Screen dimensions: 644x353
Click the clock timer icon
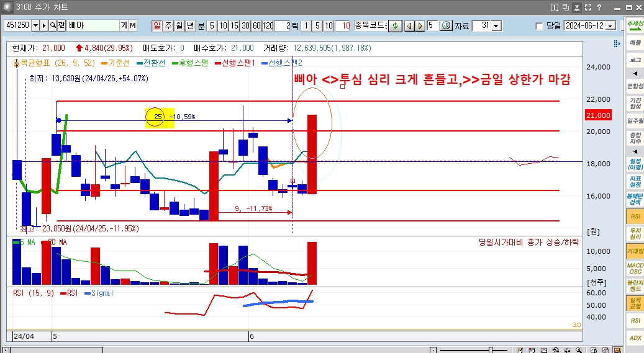(x=446, y=25)
